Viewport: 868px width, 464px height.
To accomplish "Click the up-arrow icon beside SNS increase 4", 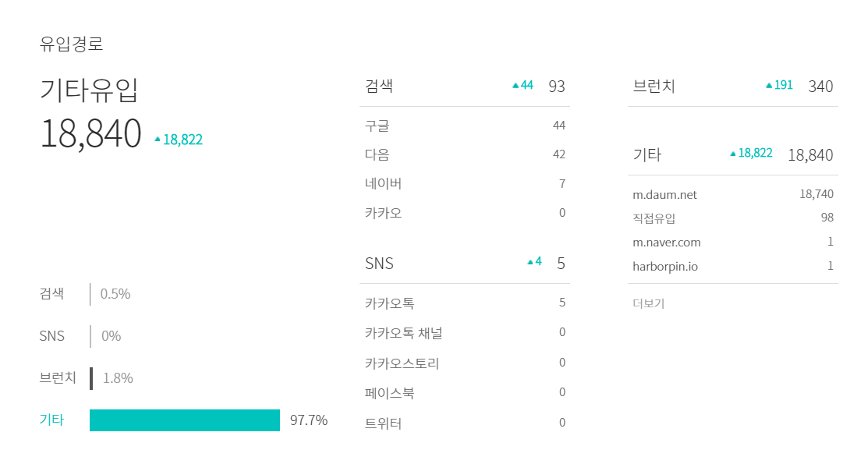I will [x=530, y=262].
